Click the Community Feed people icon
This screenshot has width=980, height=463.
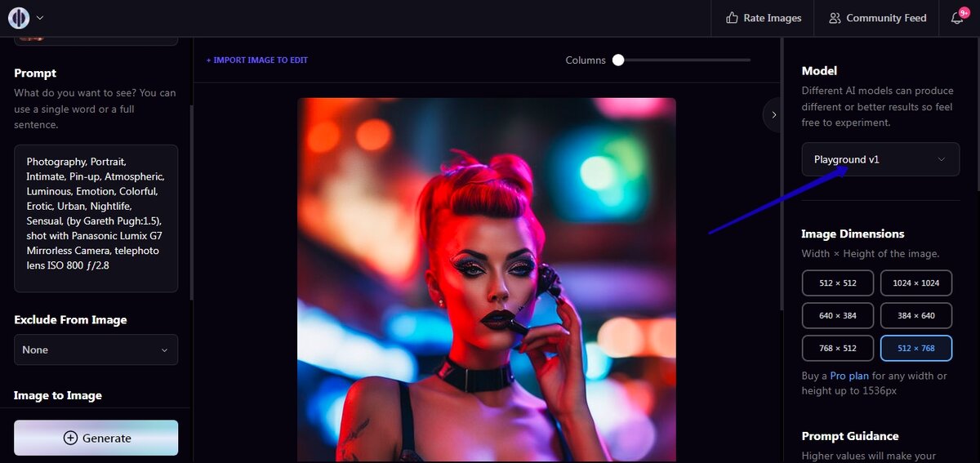pyautogui.click(x=835, y=18)
